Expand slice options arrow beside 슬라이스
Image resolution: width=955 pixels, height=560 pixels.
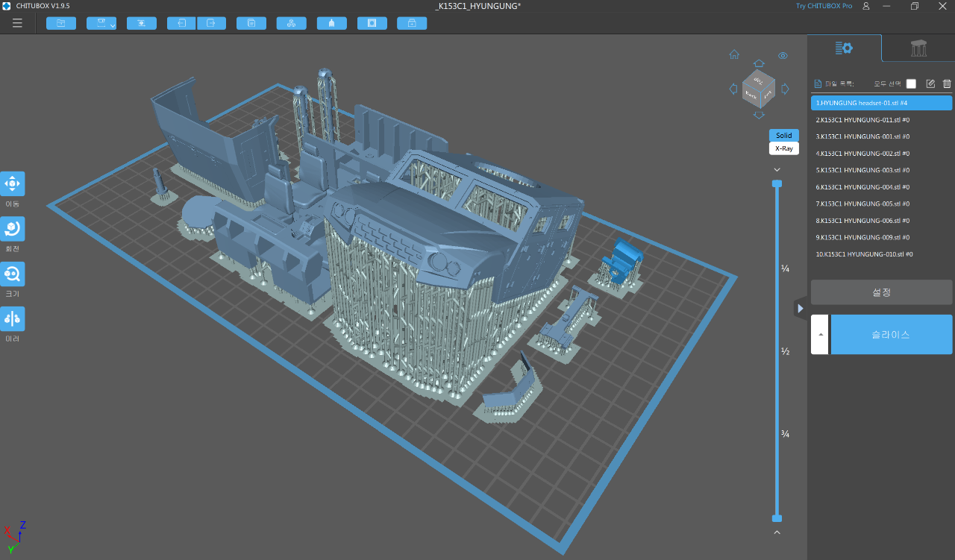(x=819, y=335)
